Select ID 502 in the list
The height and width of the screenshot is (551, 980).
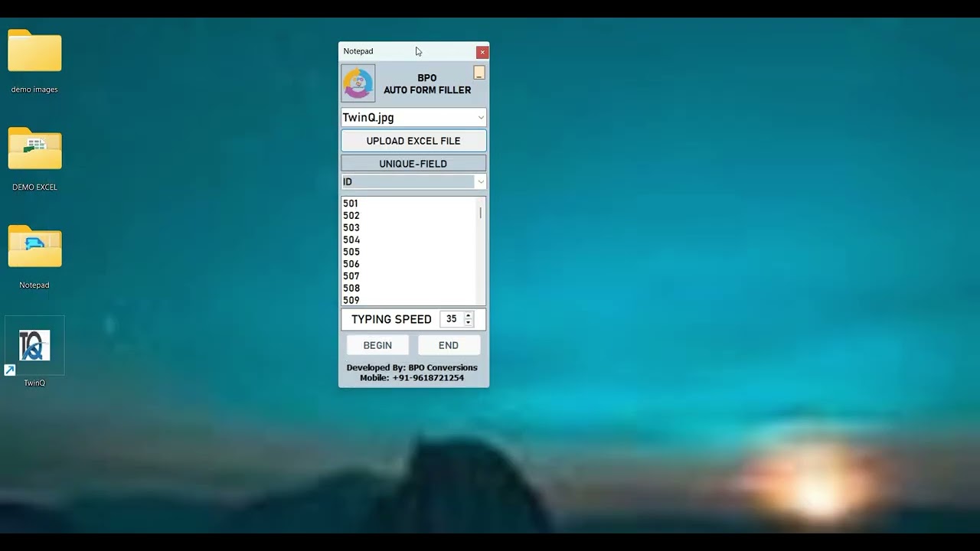[x=410, y=216]
